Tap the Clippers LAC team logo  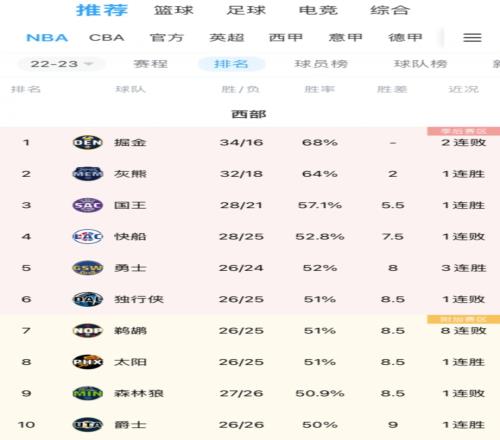(x=88, y=236)
